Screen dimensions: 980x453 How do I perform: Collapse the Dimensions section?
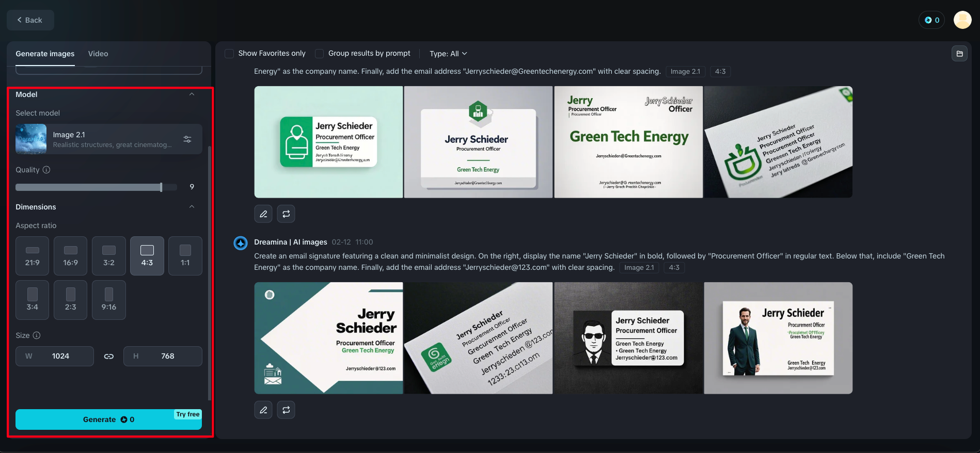pos(192,207)
